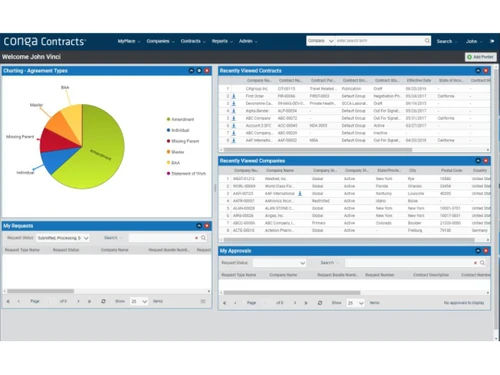The width and height of the screenshot is (500, 375).
Task: Sort by Company Name column in Companies grid
Action: (280, 170)
